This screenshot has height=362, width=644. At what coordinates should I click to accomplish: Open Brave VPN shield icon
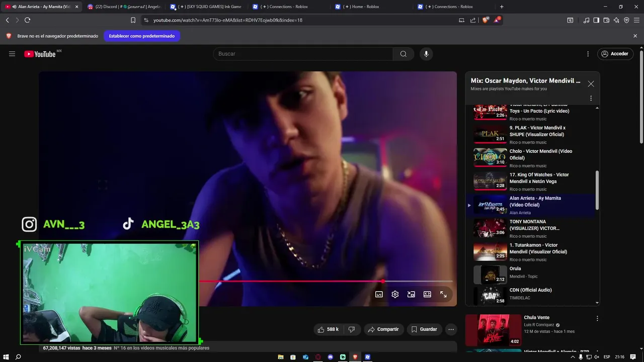[x=626, y=20]
